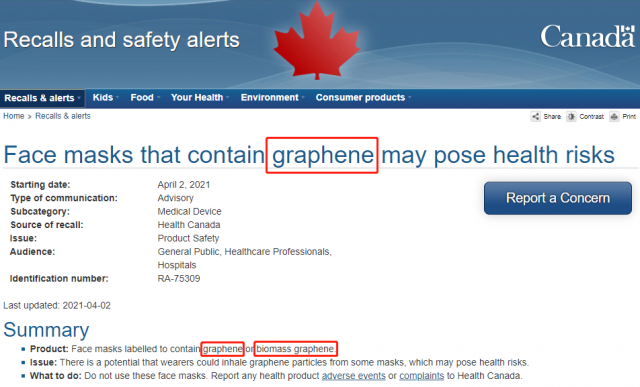Click the Share icon

[536, 116]
